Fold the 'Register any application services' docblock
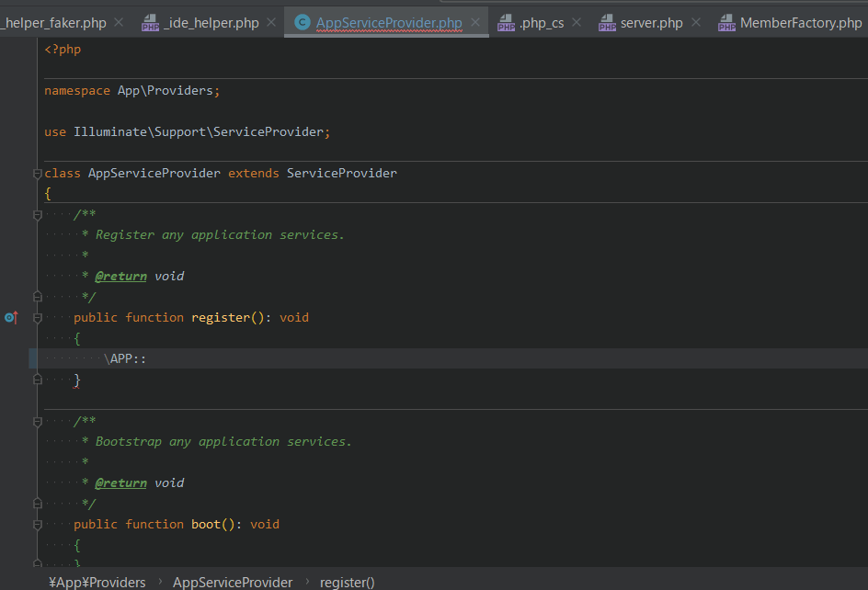 38,214
